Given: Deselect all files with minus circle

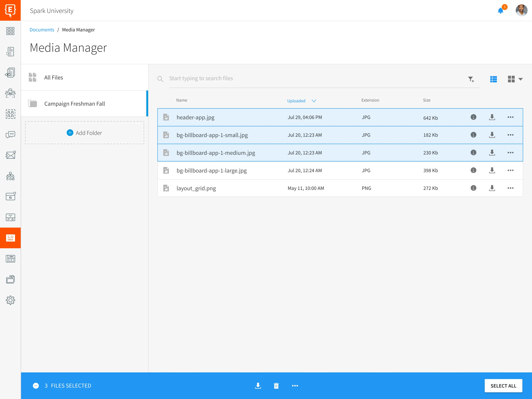Looking at the screenshot, I should pyautogui.click(x=36, y=386).
